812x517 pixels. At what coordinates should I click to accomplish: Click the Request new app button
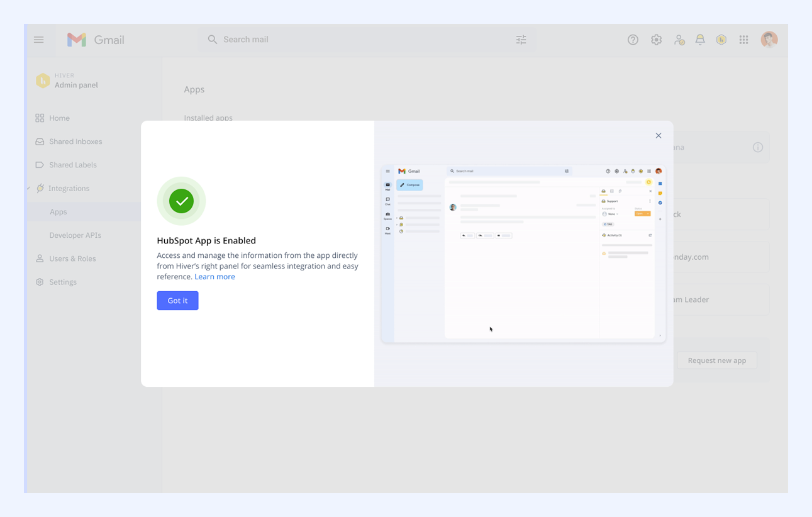717,360
